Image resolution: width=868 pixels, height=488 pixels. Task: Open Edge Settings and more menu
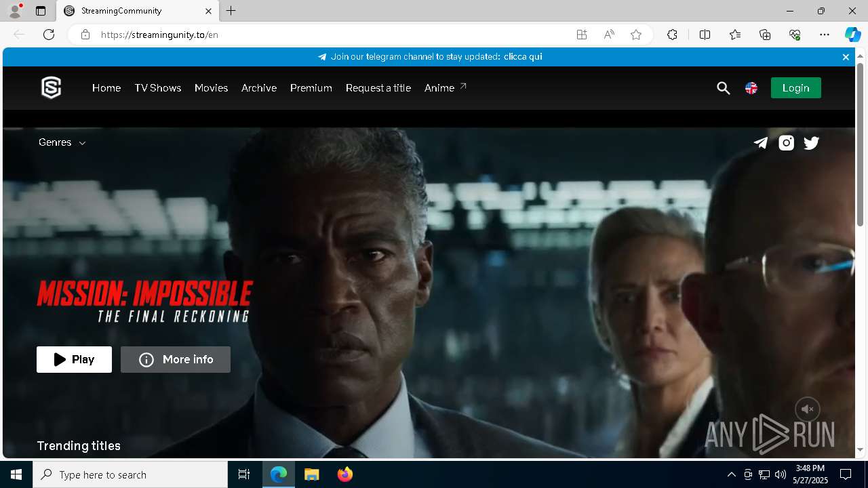pyautogui.click(x=825, y=35)
